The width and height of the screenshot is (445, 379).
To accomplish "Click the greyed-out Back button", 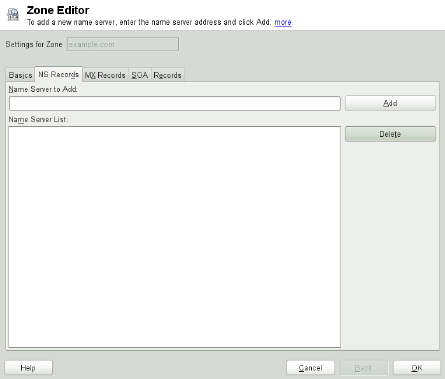I will [364, 368].
